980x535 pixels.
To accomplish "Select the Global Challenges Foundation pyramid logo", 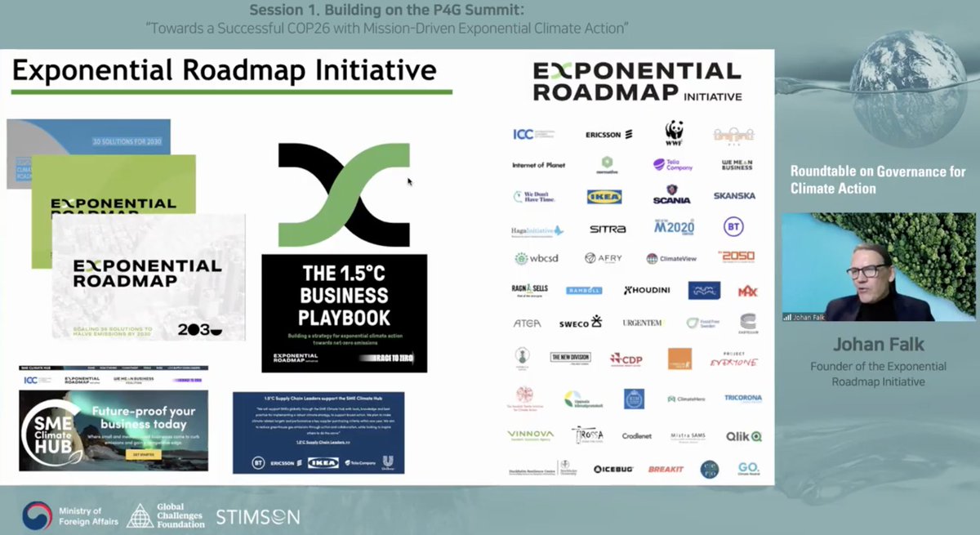I will tap(140, 515).
